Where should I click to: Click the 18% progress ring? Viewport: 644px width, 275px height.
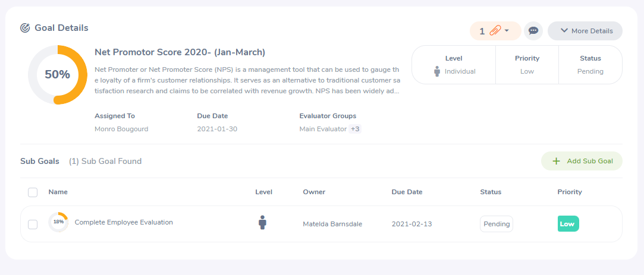pyautogui.click(x=58, y=222)
